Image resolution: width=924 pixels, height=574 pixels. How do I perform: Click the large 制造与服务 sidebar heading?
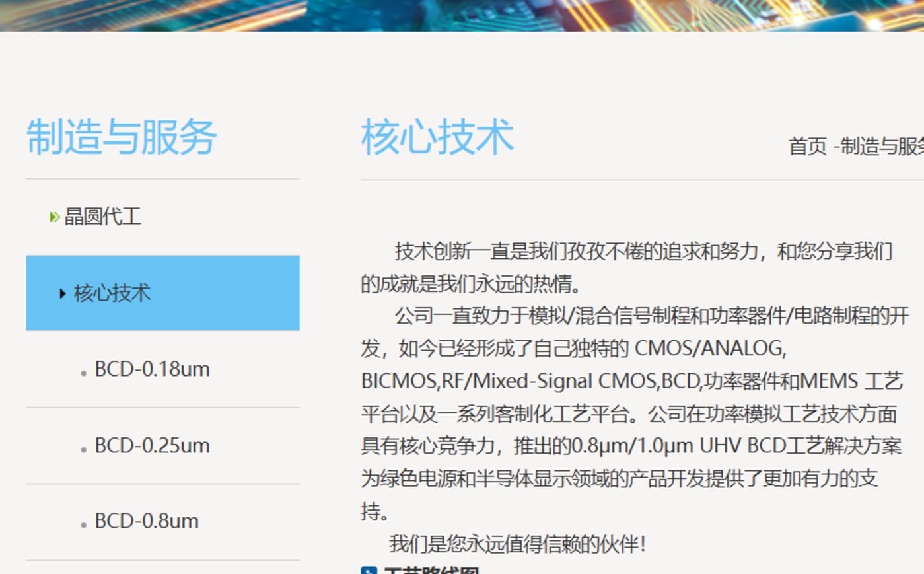(x=122, y=137)
